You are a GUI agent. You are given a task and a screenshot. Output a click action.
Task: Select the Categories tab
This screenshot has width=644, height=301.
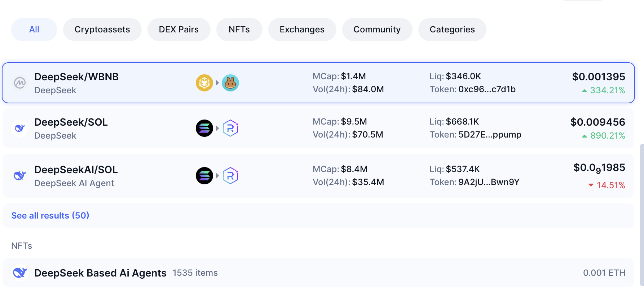452,30
